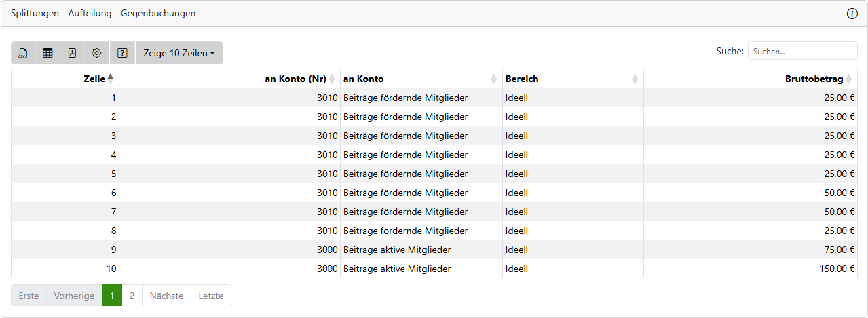This screenshot has width=868, height=318.
Task: Click the Erste pagination button
Action: [x=29, y=296]
